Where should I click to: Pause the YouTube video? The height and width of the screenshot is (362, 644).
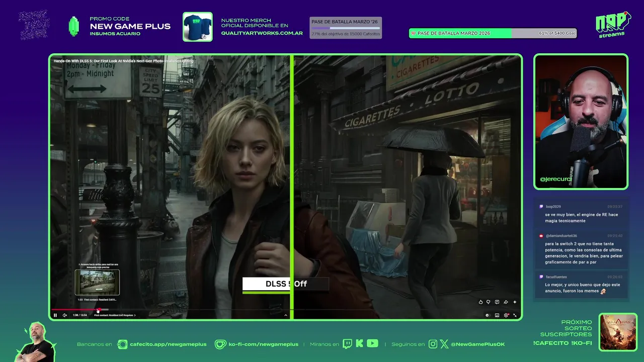click(x=55, y=315)
